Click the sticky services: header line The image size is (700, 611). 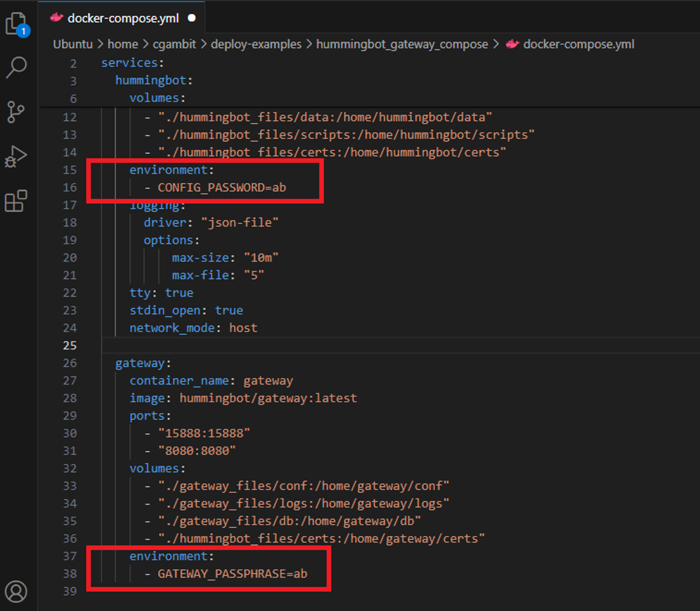pyautogui.click(x=133, y=63)
